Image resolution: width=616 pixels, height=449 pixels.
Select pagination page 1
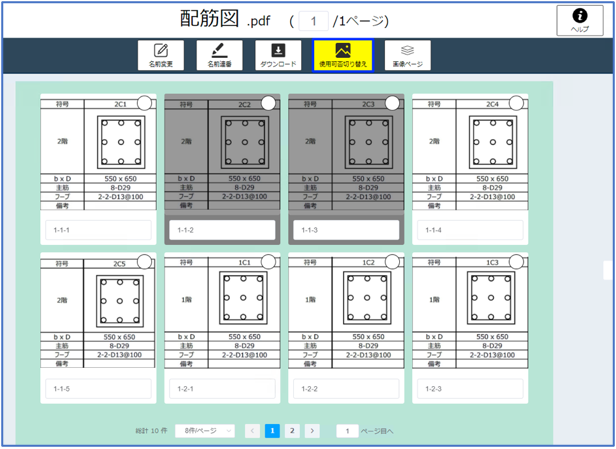(272, 431)
